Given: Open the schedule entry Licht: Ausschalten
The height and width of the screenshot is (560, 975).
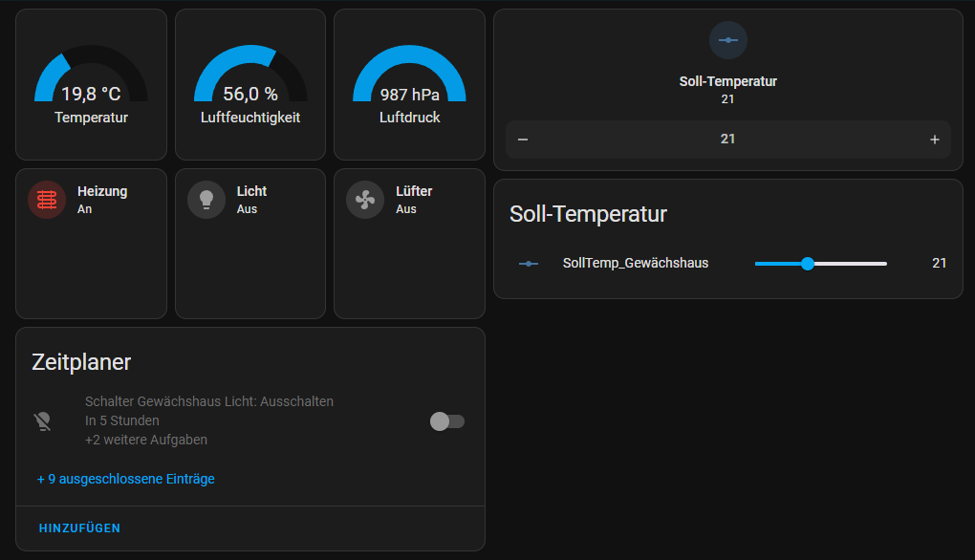Looking at the screenshot, I should pos(209,402).
